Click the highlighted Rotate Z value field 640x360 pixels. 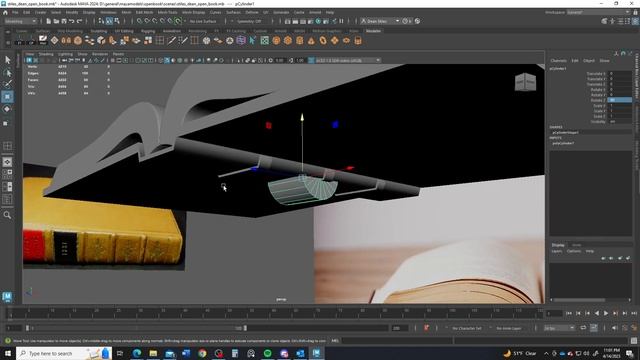point(619,100)
